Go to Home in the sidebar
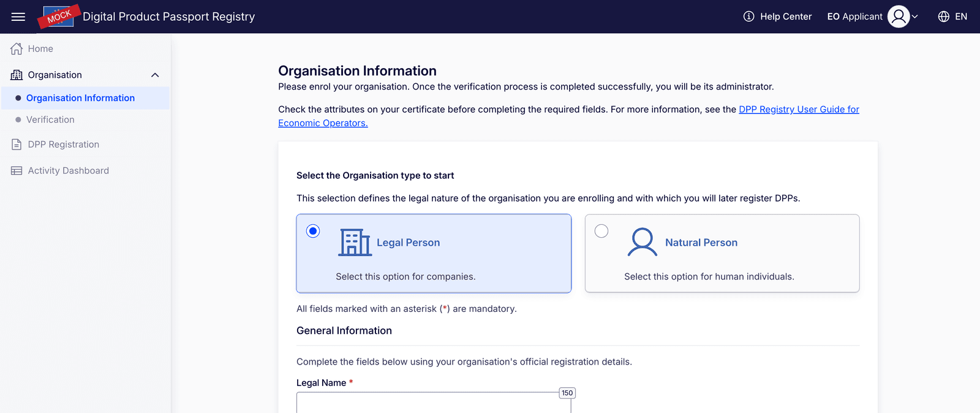The width and height of the screenshot is (980, 413). [40, 48]
